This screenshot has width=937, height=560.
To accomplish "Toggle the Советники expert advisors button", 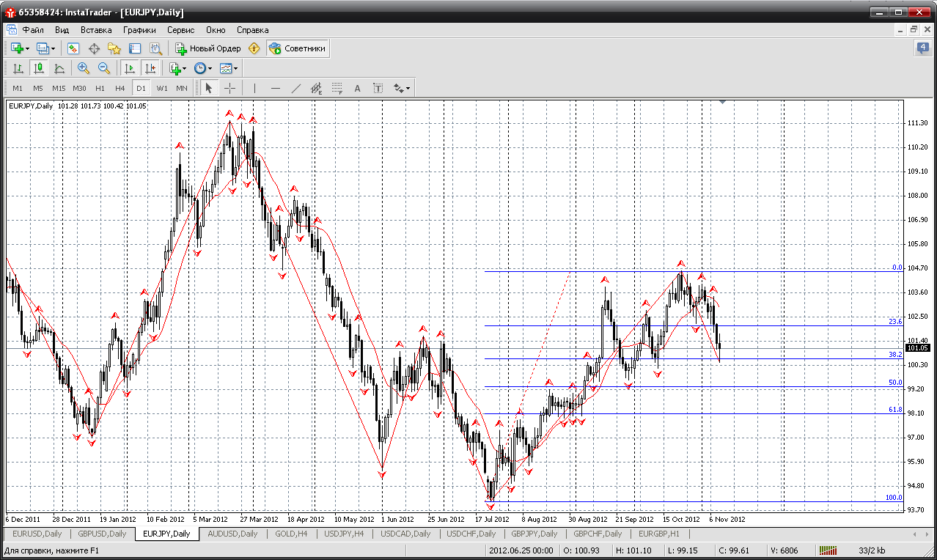I will click(x=298, y=48).
